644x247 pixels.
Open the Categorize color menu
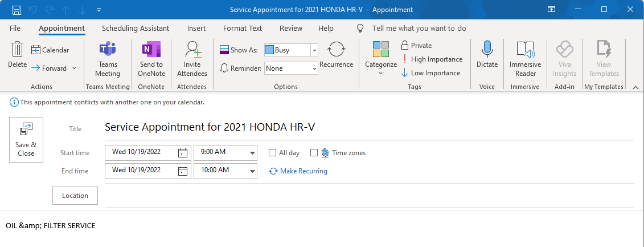(381, 58)
